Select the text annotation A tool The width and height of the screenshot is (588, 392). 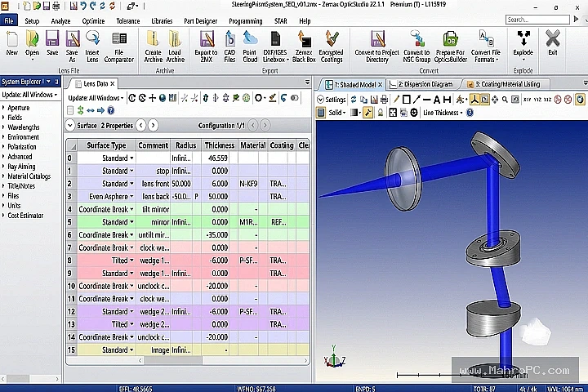(436, 100)
